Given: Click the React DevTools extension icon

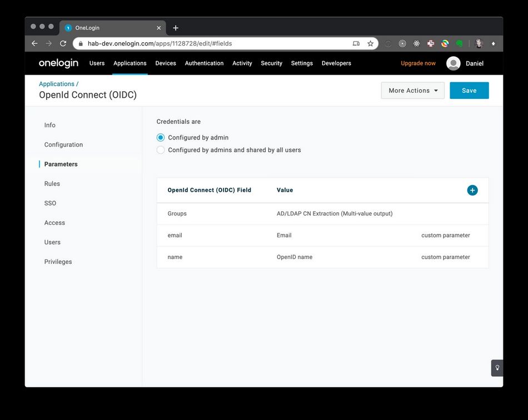Looking at the screenshot, I should [x=416, y=43].
